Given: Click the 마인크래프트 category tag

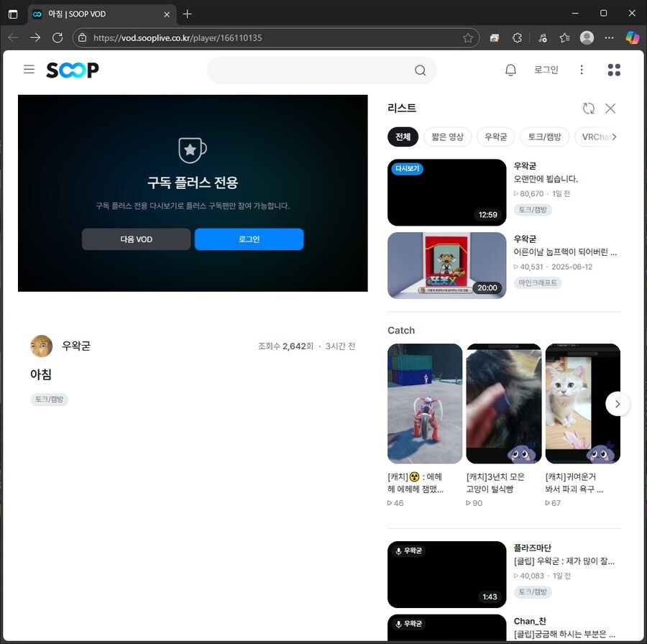Looking at the screenshot, I should [x=538, y=282].
